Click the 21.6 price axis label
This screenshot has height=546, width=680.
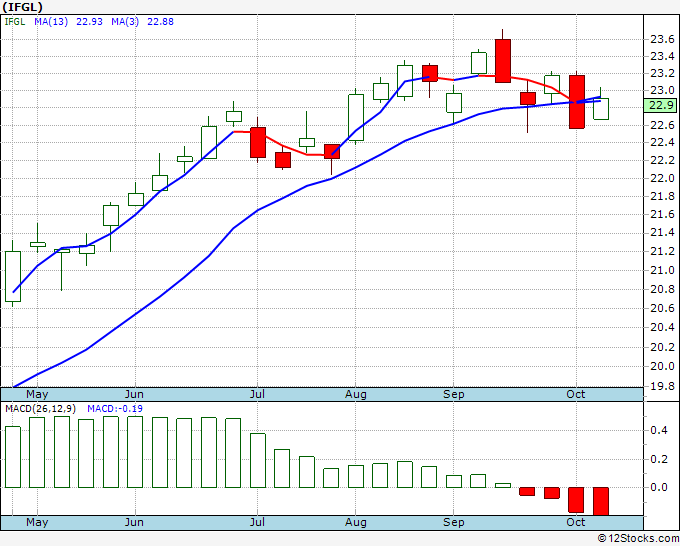coord(662,214)
